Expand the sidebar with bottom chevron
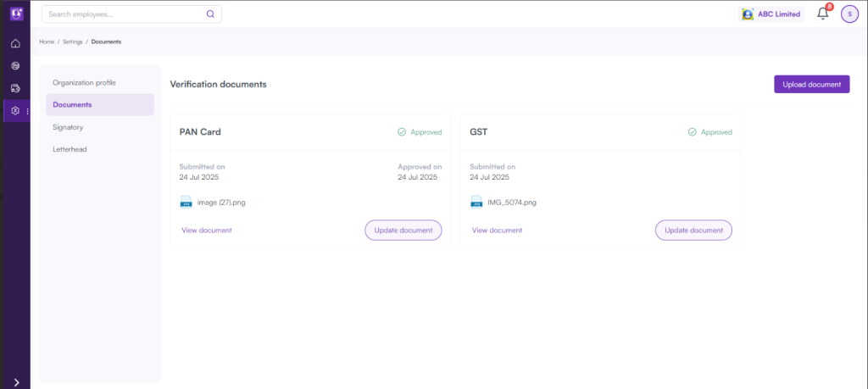This screenshot has width=868, height=389. (x=17, y=382)
